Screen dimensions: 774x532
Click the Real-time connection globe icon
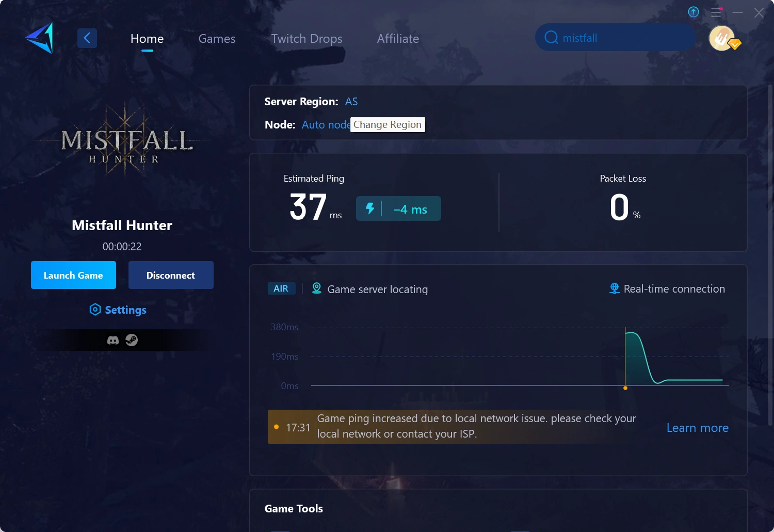[x=614, y=288]
